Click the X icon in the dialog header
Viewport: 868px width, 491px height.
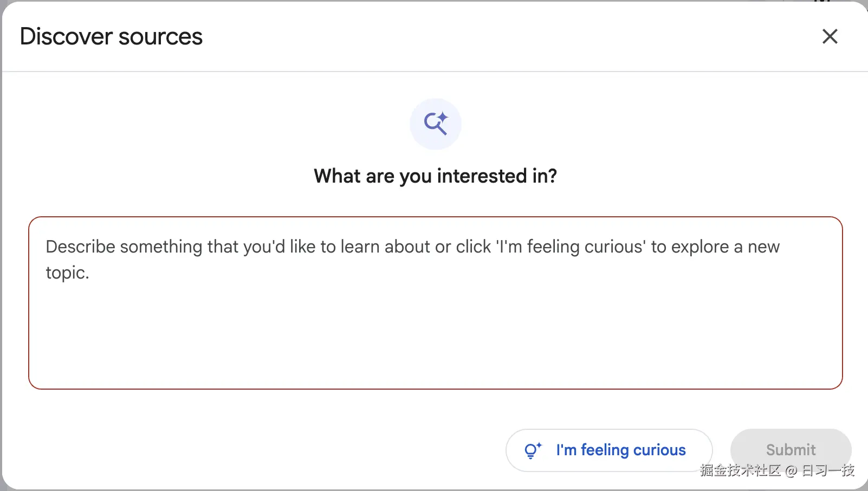[x=830, y=37]
